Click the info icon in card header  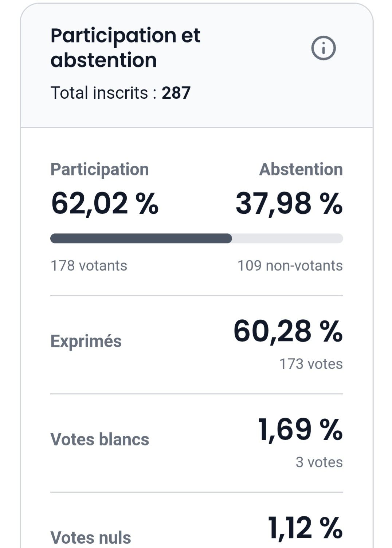coord(323,48)
